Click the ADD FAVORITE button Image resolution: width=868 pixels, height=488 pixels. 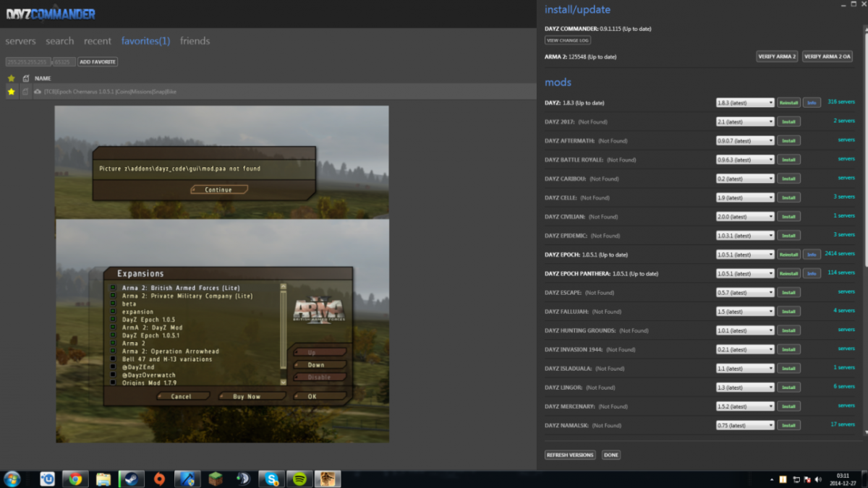pos(98,61)
